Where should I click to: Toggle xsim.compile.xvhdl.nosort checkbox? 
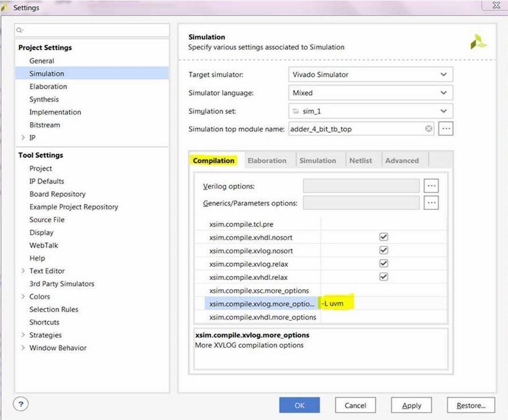384,237
